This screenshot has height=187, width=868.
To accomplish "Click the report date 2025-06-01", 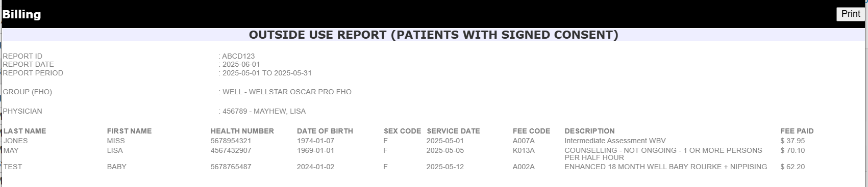I will point(241,64).
